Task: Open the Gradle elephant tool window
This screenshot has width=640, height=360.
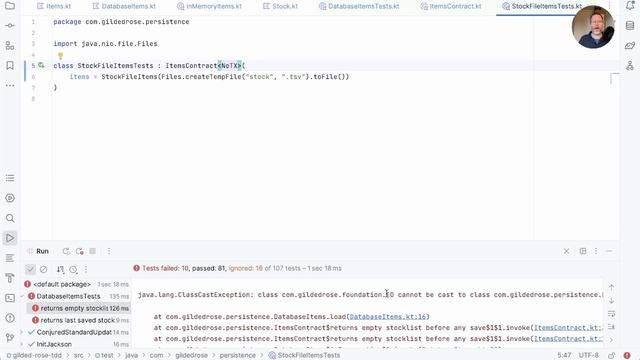Action: click(630, 46)
